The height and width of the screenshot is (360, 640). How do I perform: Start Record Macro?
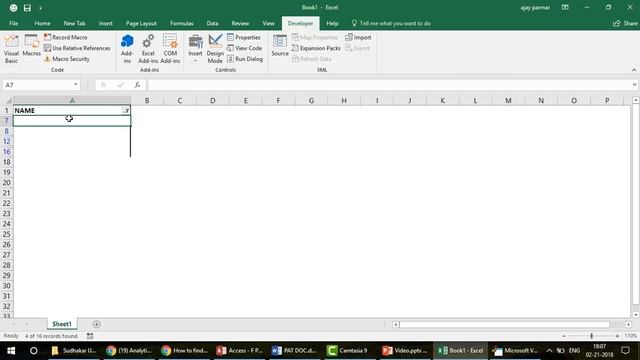click(66, 37)
